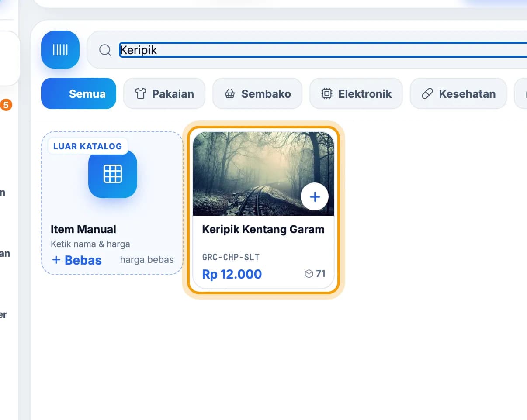The height and width of the screenshot is (420, 527).
Task: Focus the search field containing Keripik
Action: [x=323, y=50]
